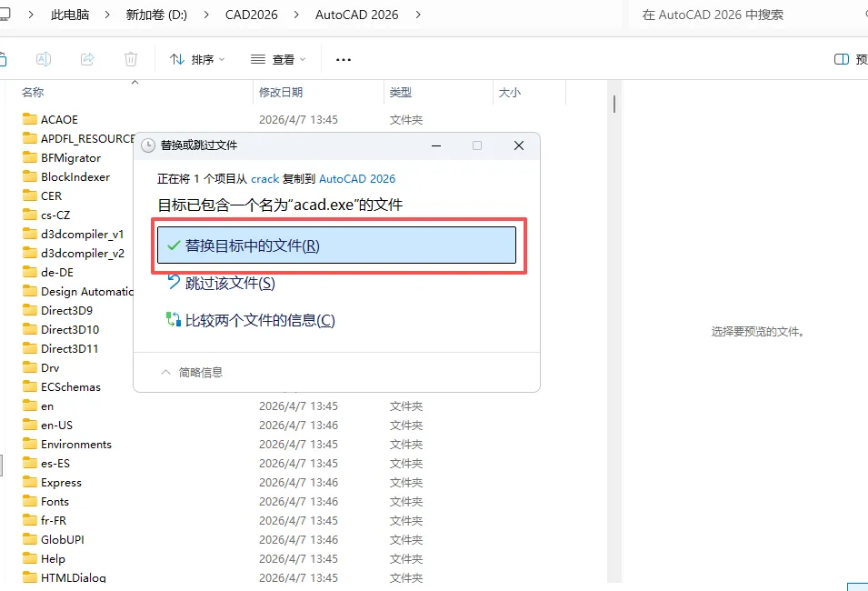
Task: Click the AutoCAD 2026 breadcrumb segment
Action: [356, 15]
